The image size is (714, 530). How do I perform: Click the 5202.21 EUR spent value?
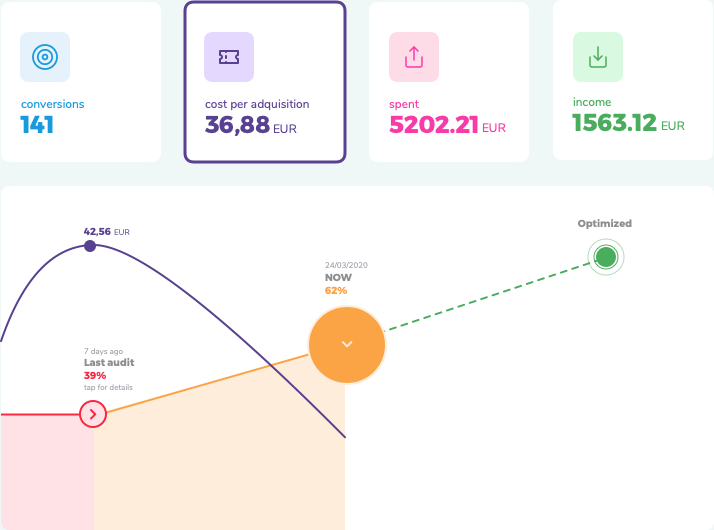(448, 125)
